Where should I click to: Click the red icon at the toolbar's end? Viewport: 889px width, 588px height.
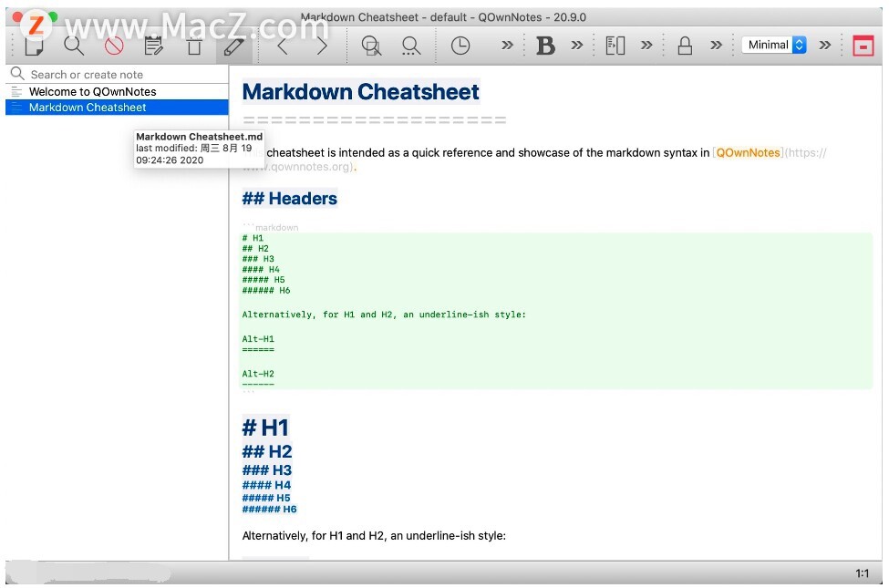(x=863, y=46)
